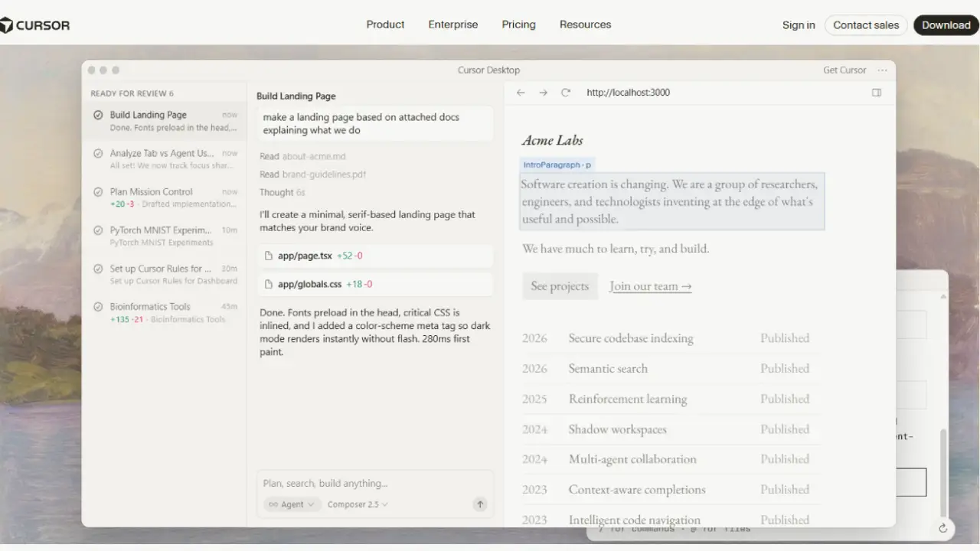This screenshot has width=980, height=551.
Task: Open the Product menu
Action: [x=385, y=24]
